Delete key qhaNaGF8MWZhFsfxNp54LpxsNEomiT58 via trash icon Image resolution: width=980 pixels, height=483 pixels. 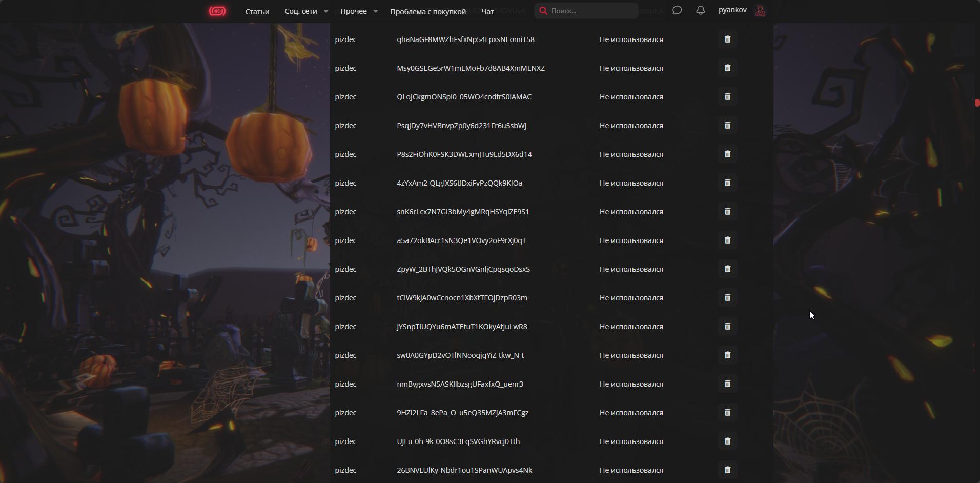coord(727,39)
